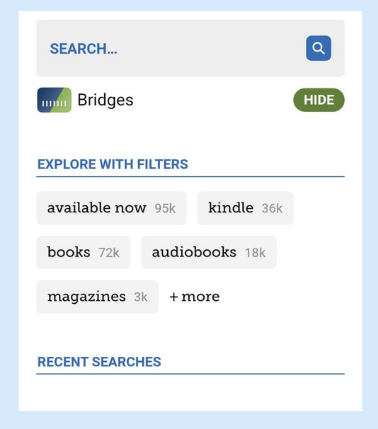Click the 72k count on books chip
This screenshot has height=429, width=378.
109,253
